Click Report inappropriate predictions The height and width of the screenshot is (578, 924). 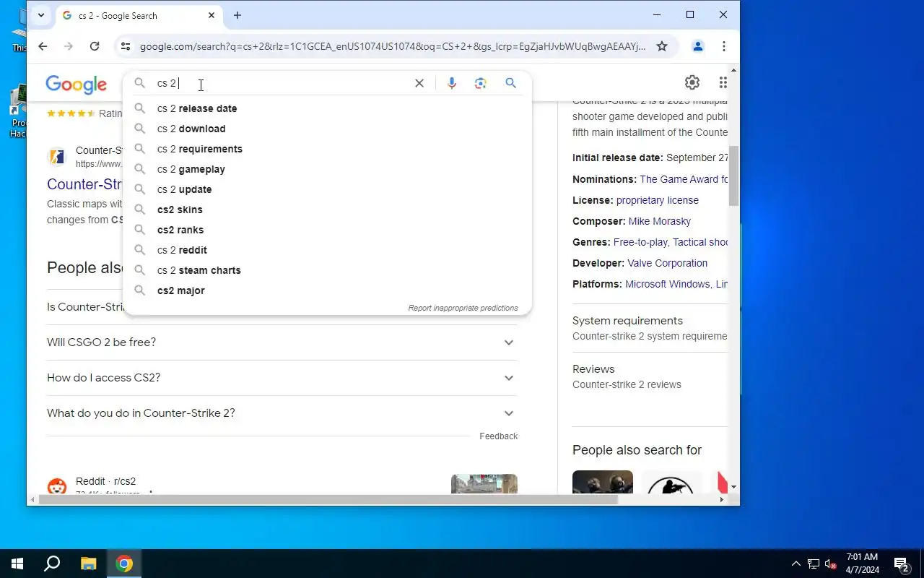pos(463,308)
